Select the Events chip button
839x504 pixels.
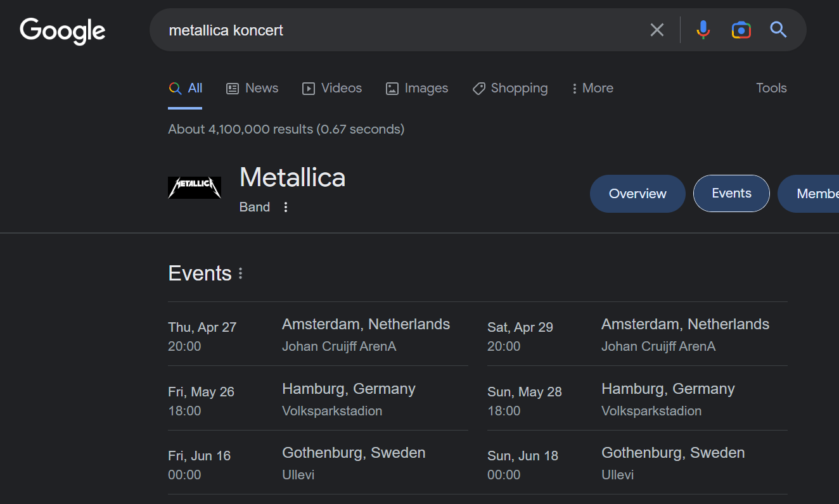pos(731,193)
